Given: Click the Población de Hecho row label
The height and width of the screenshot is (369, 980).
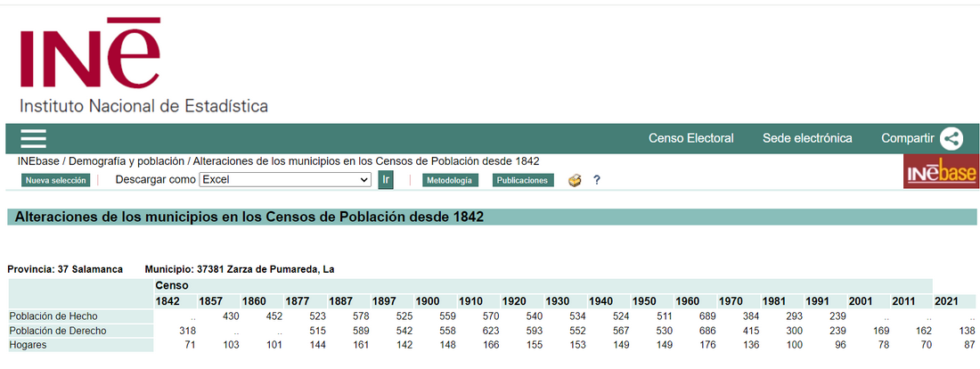Looking at the screenshot, I should (53, 316).
